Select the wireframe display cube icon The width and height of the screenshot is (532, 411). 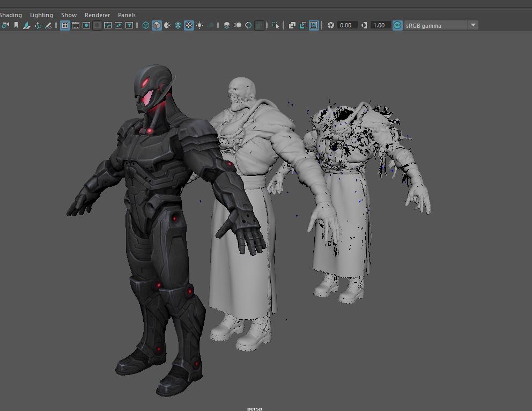pyautogui.click(x=146, y=25)
